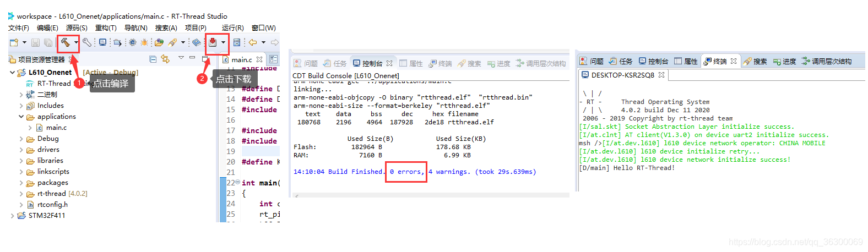Click the red download-to-board icon
The height and width of the screenshot is (252, 868).
(212, 42)
